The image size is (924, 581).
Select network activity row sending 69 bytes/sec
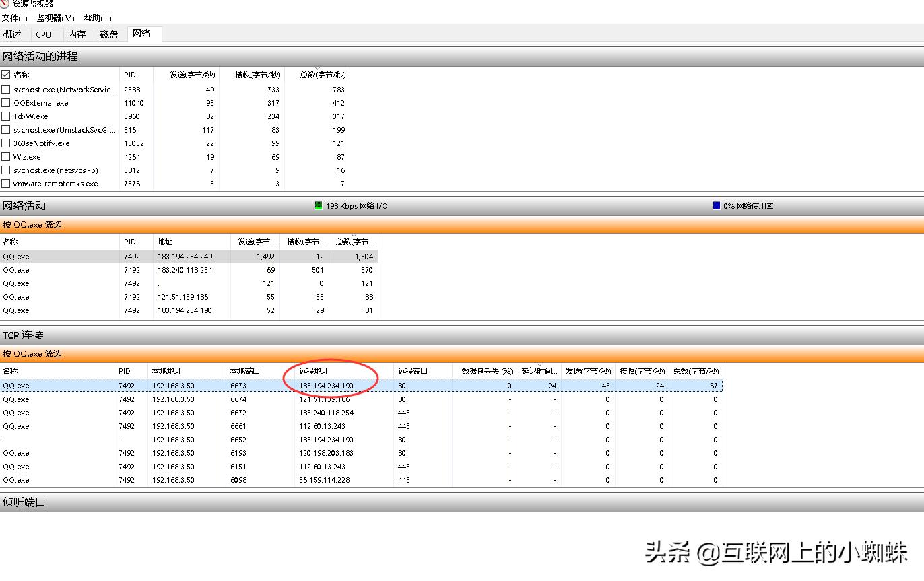pos(189,270)
